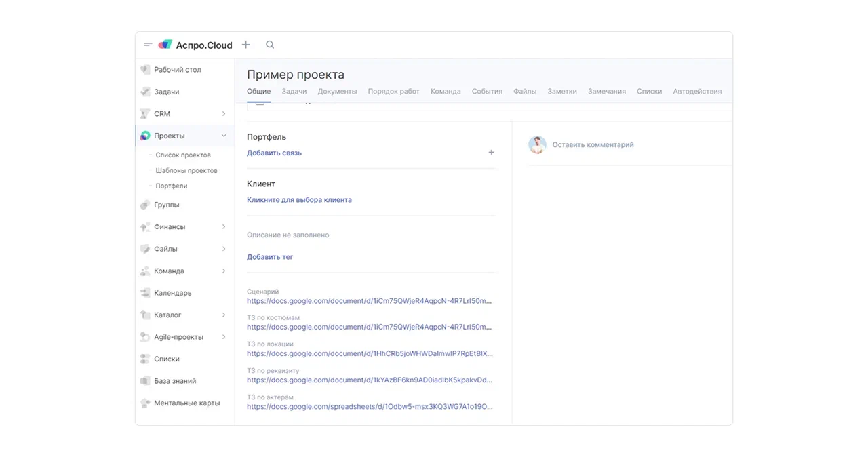Image resolution: width=868 pixels, height=457 pixels.
Task: Switch to the Команда tab
Action: tap(446, 91)
